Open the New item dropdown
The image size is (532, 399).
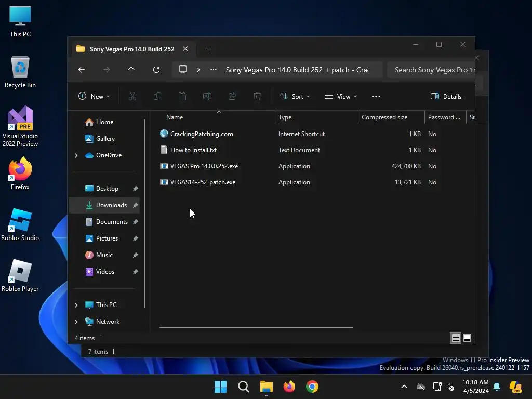pyautogui.click(x=95, y=96)
